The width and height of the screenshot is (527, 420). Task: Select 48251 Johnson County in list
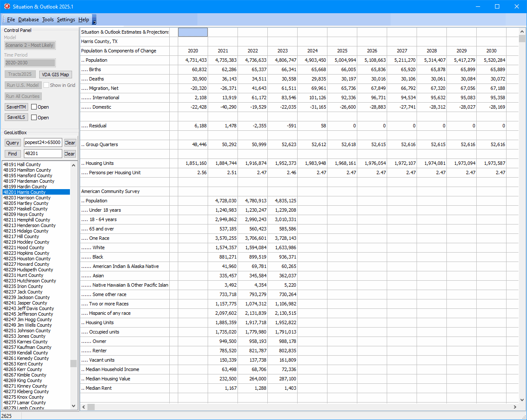point(36,331)
